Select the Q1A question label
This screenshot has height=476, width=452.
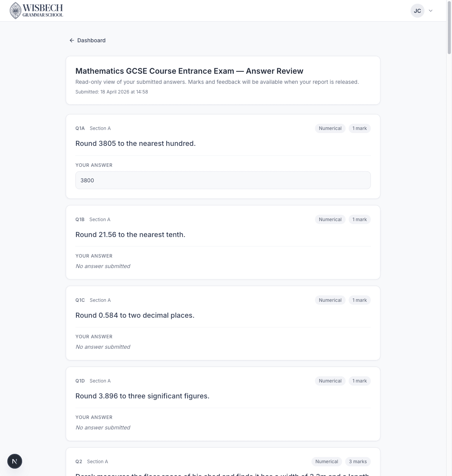(80, 128)
